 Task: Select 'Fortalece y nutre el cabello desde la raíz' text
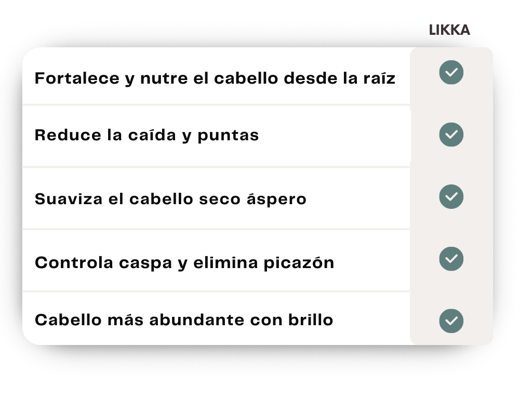[x=215, y=78]
